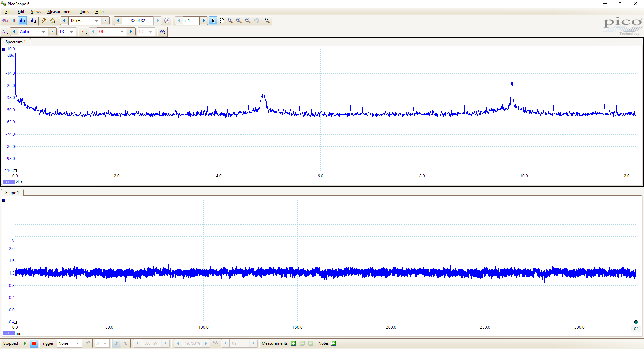Open the File menu

8,12
